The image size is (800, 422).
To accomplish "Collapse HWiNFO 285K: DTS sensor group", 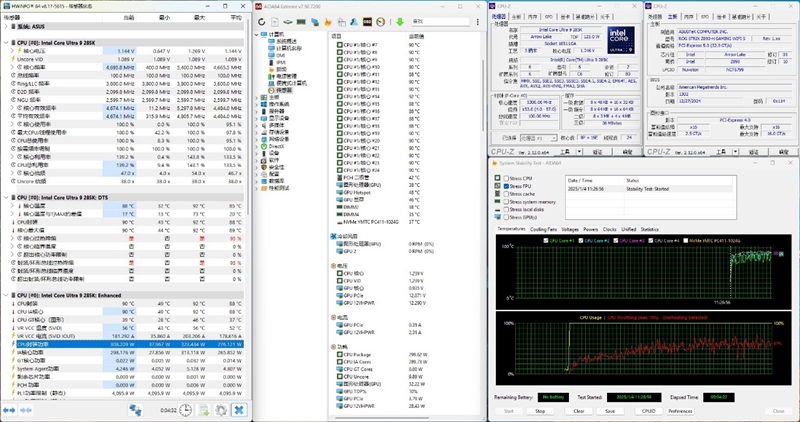I will pos(6,197).
